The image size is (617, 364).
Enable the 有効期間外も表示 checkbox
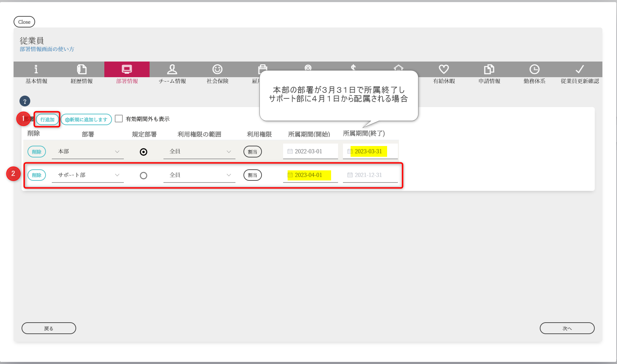tap(119, 119)
